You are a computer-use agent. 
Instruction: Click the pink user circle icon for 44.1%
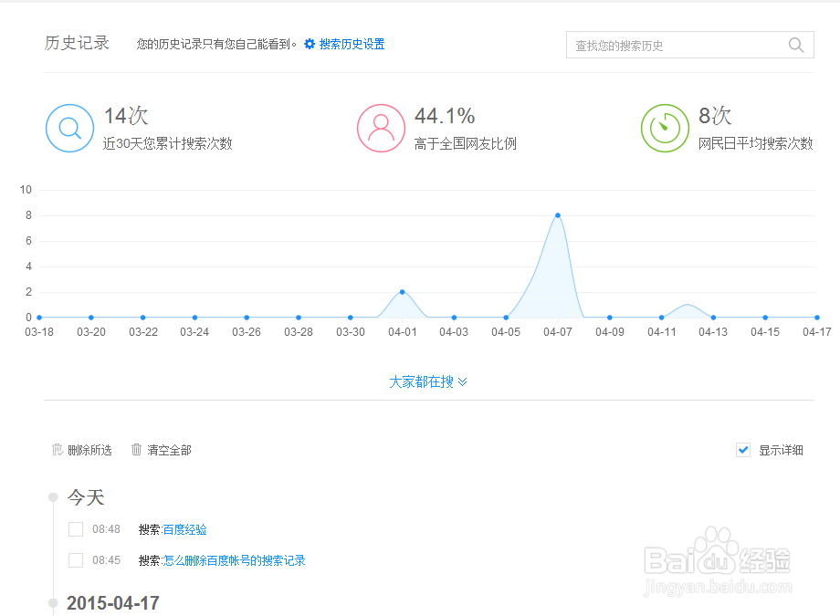pyautogui.click(x=381, y=128)
